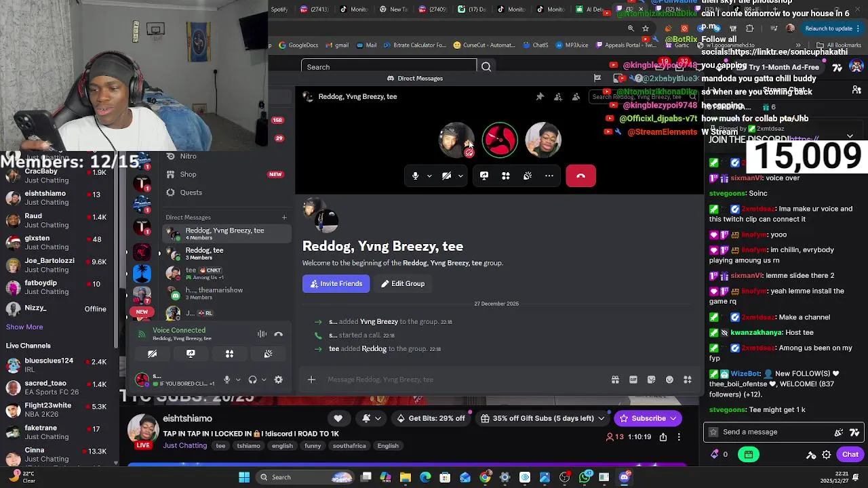Open Quests in Discord sidebar
The height and width of the screenshot is (488, 868).
point(191,192)
